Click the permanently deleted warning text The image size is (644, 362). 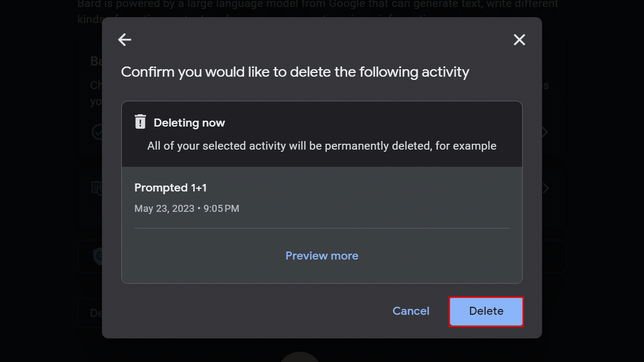pyautogui.click(x=321, y=146)
